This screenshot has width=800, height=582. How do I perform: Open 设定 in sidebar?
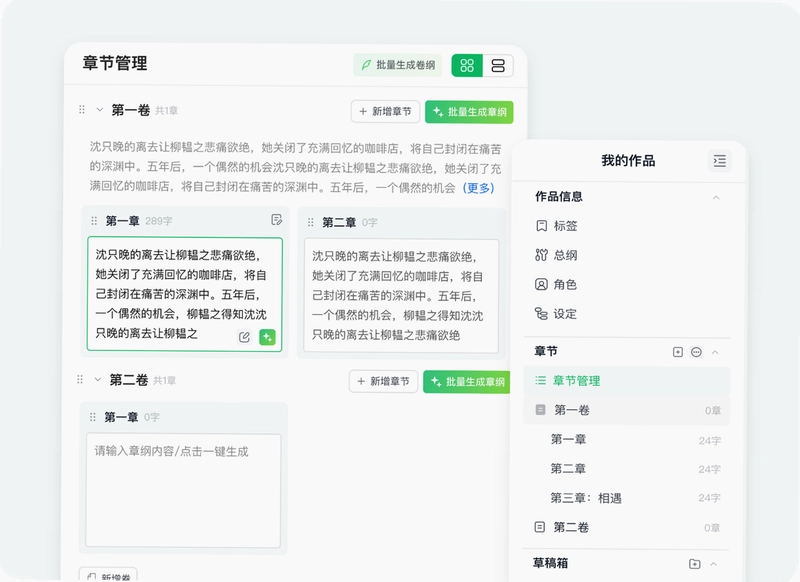pos(565,314)
